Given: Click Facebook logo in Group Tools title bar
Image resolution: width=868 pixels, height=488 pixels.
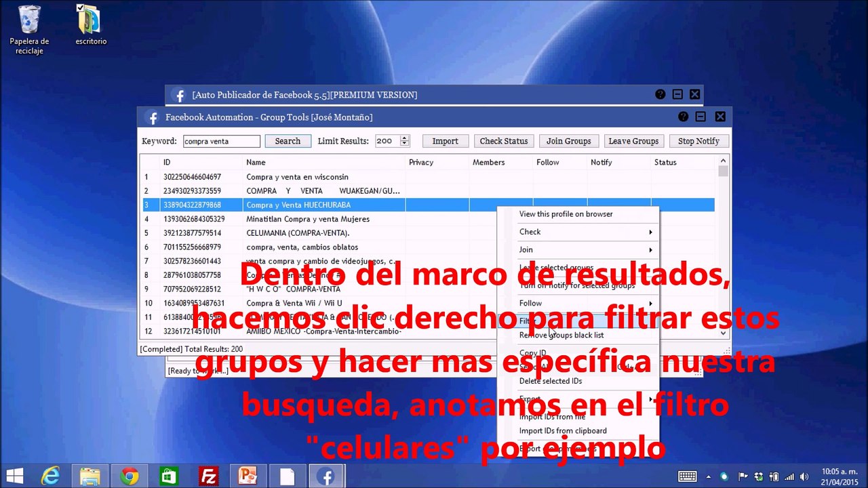Looking at the screenshot, I should tap(153, 117).
